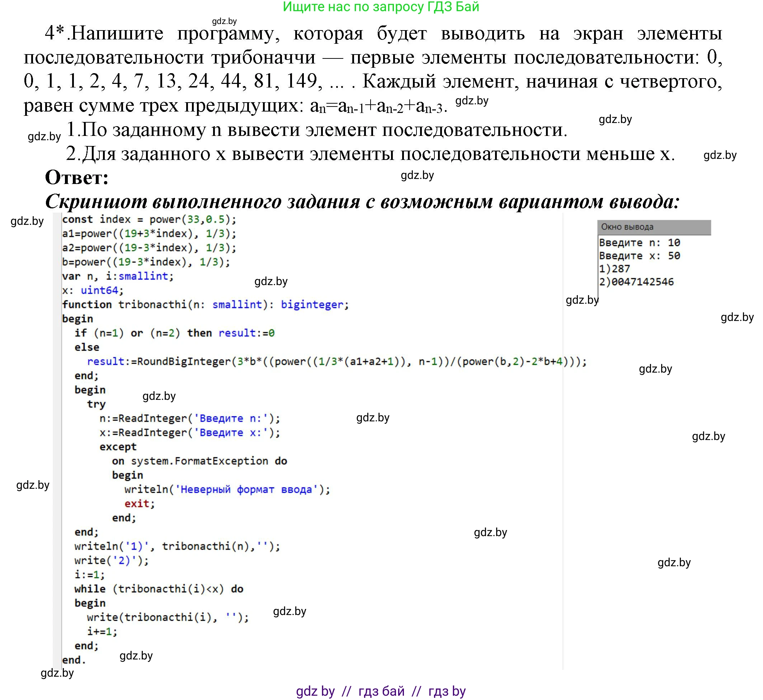Click the writeln Неверный формат ввода line
This screenshot has height=700, width=763.
pos(227,490)
